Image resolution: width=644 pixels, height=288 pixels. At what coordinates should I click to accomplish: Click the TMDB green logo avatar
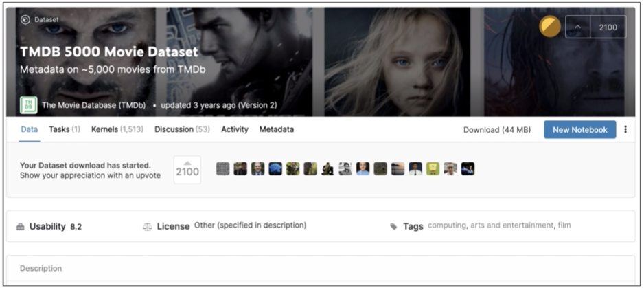click(x=29, y=105)
